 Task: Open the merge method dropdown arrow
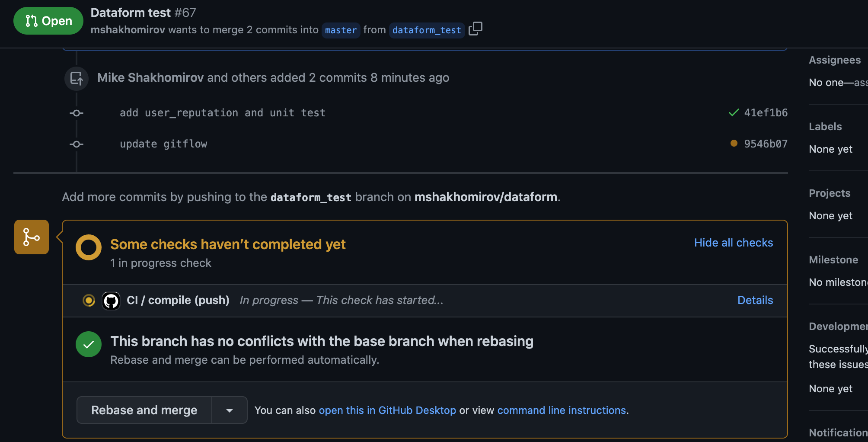[x=229, y=410]
